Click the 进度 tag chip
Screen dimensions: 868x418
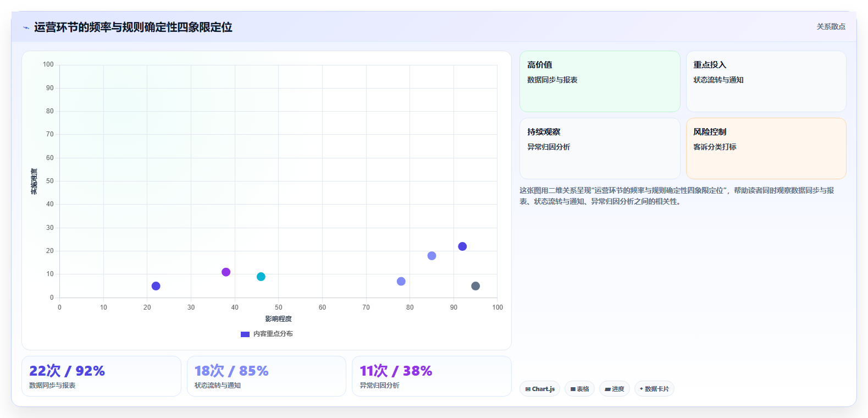coord(615,389)
